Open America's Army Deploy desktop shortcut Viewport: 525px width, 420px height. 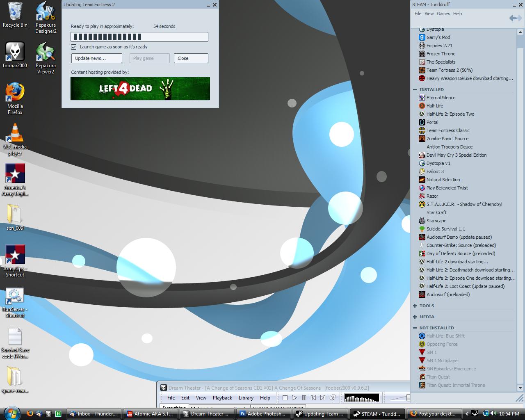coord(15,180)
